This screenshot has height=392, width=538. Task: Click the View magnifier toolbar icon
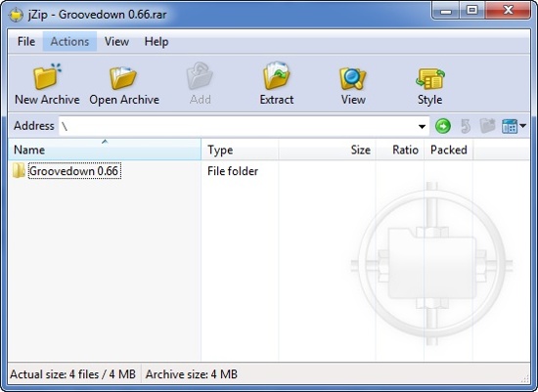point(353,78)
